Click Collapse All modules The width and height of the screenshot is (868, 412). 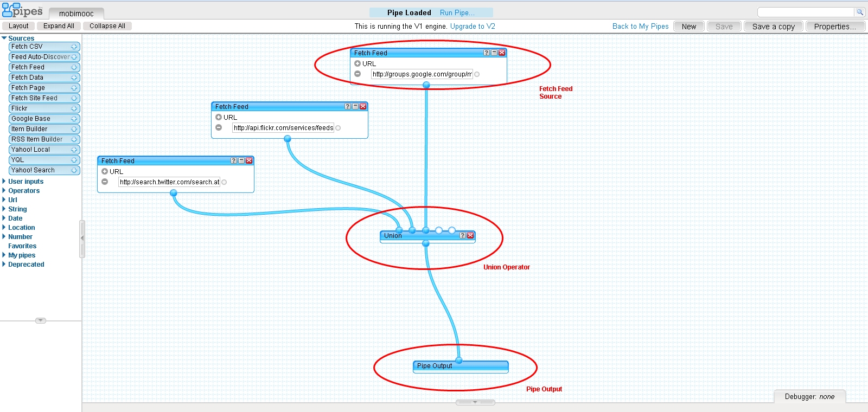(107, 26)
